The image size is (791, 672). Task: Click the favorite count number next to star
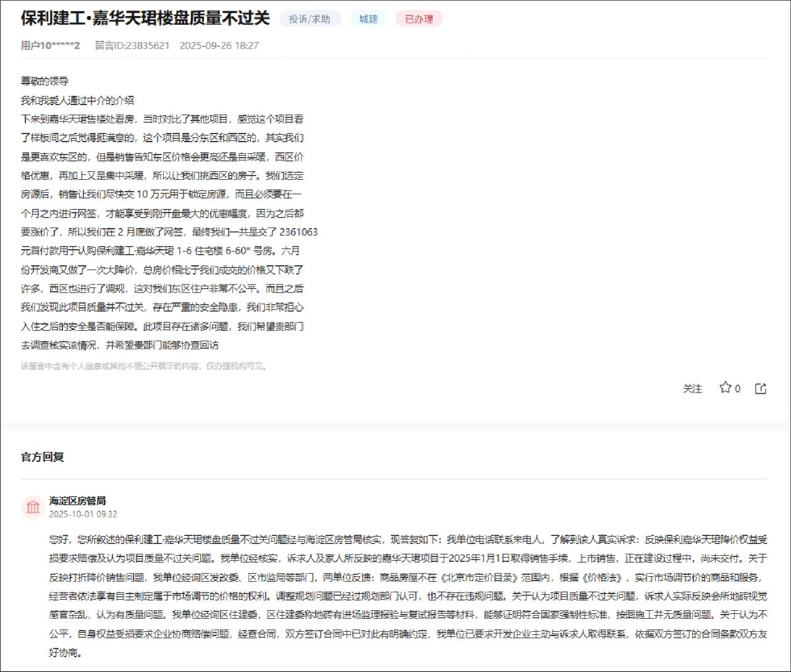pyautogui.click(x=738, y=388)
